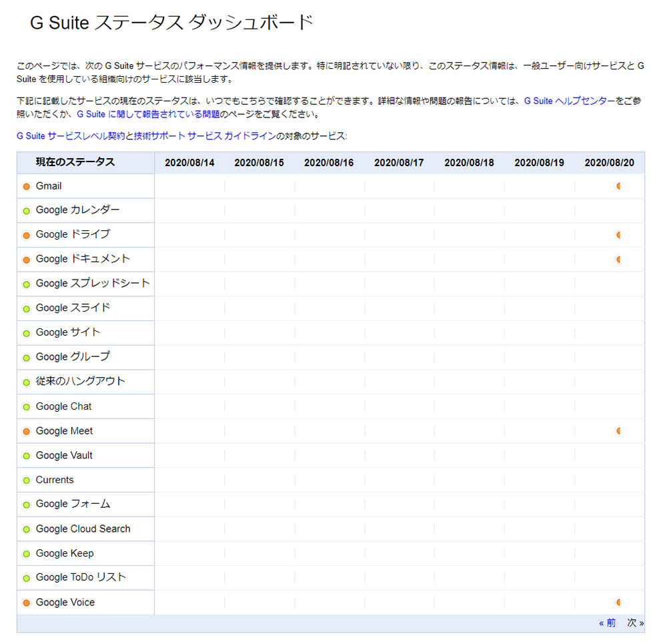Select the Google Chat service name

click(x=64, y=406)
